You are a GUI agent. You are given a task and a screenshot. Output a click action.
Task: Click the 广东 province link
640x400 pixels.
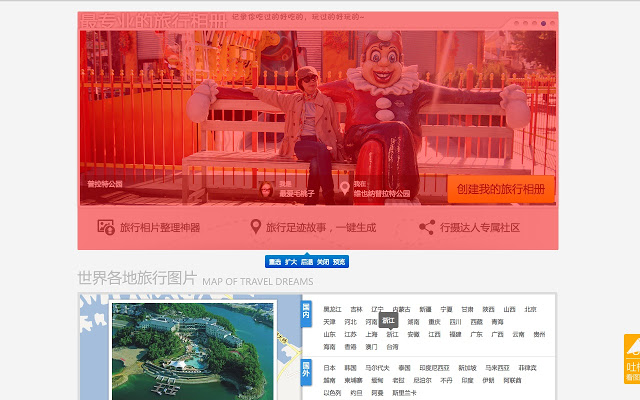(x=476, y=334)
